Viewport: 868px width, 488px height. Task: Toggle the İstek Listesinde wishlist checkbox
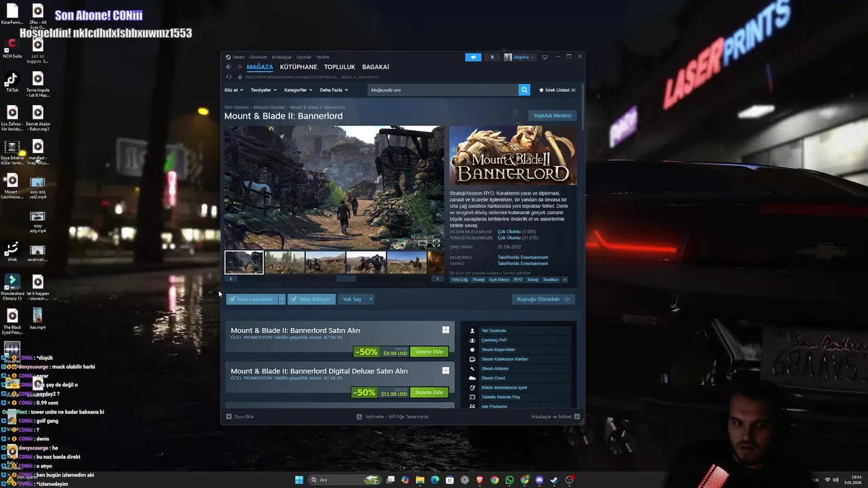tap(233, 299)
